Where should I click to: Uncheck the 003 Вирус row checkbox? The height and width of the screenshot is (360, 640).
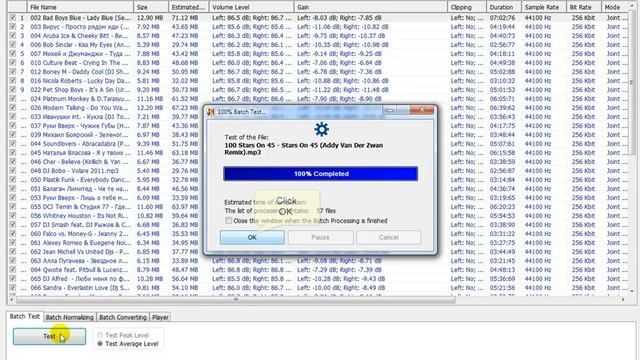[13, 27]
